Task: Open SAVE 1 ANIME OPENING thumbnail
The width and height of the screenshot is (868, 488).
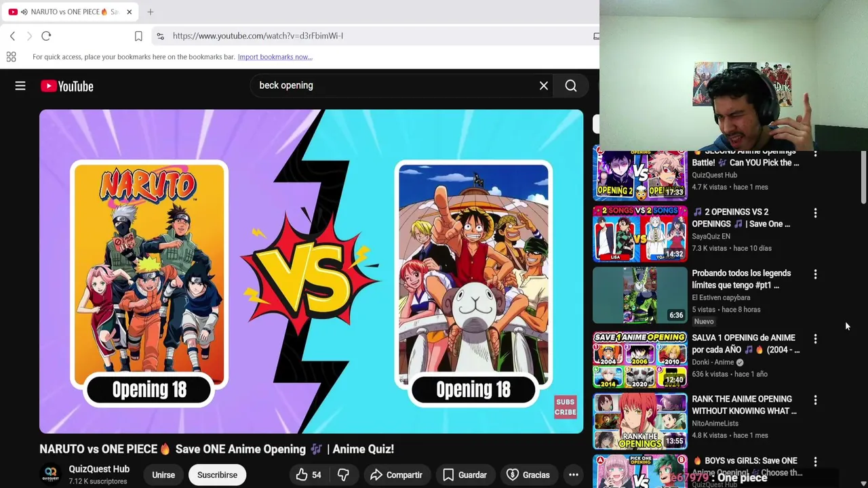Action: click(640, 360)
